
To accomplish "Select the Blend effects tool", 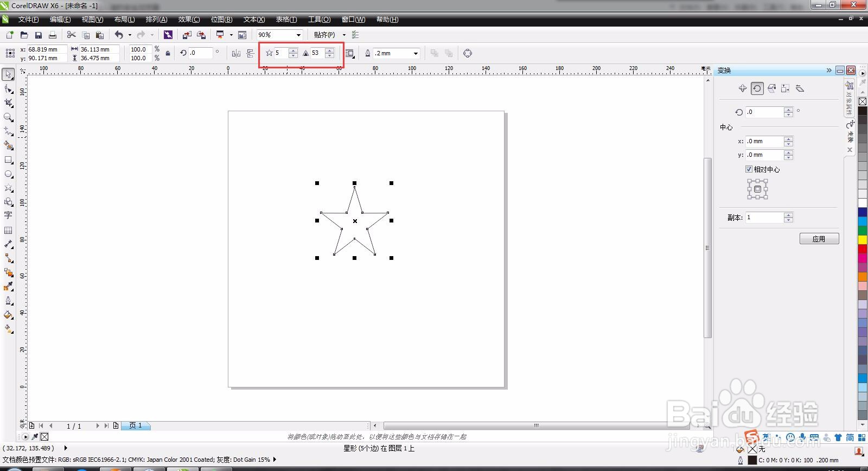I will [x=9, y=272].
